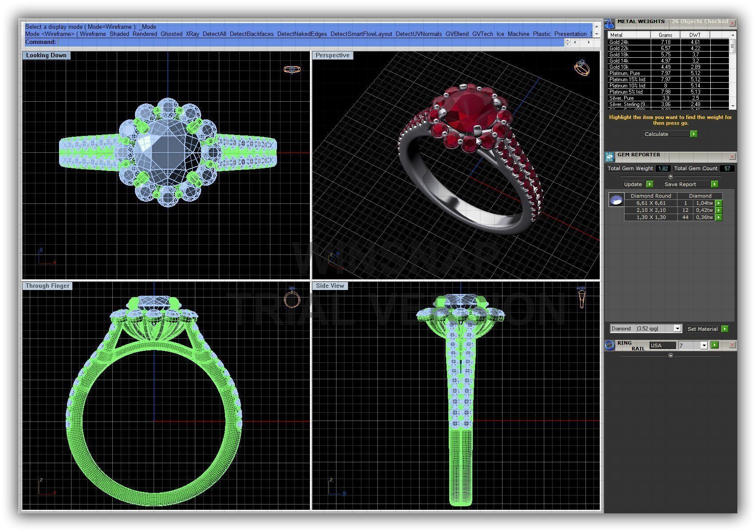Click the Metal Weights scale icon
The width and height of the screenshot is (756, 532).
610,24
